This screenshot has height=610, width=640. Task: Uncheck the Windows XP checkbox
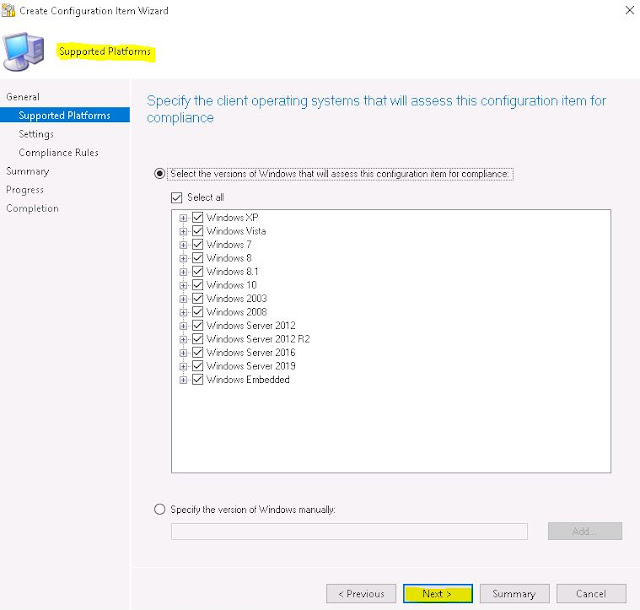click(198, 218)
